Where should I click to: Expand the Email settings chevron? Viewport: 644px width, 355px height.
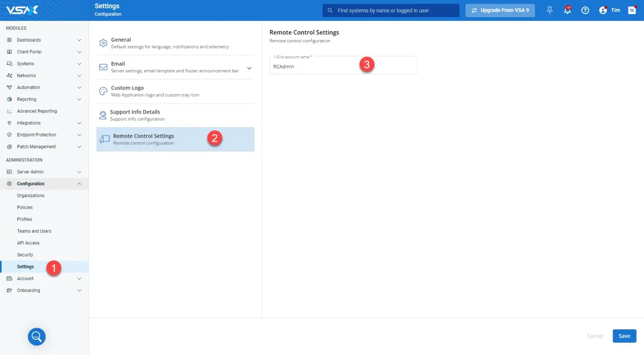pyautogui.click(x=249, y=68)
